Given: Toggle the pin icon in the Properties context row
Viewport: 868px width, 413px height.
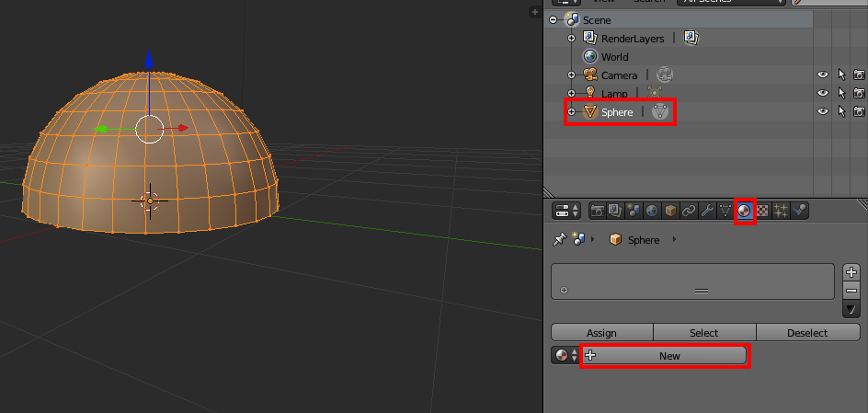Looking at the screenshot, I should click(x=560, y=240).
